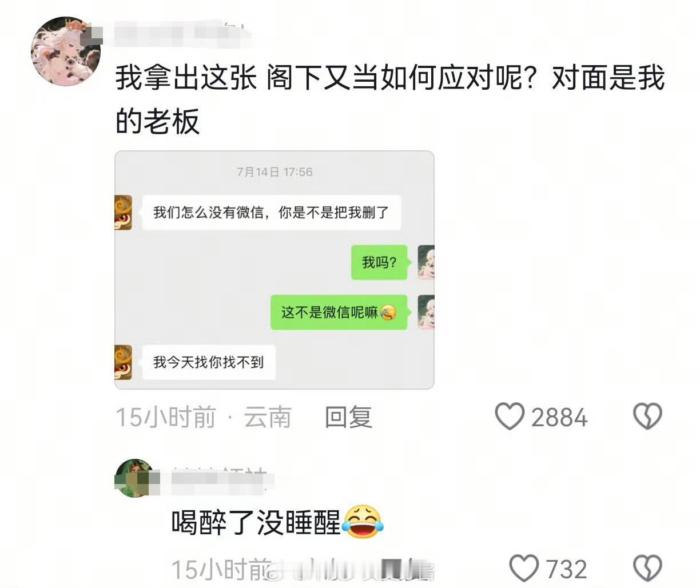Select the 我今天找你找不到 message bubble

(209, 362)
